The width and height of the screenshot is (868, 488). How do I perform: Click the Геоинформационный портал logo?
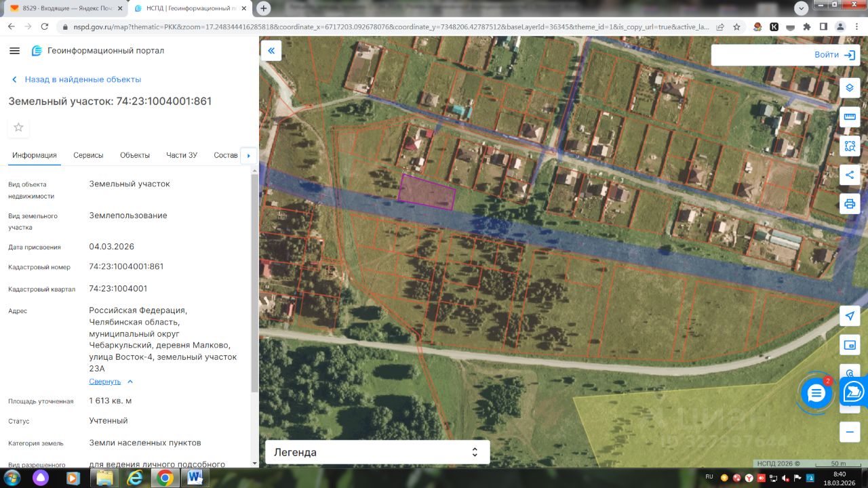[98, 51]
